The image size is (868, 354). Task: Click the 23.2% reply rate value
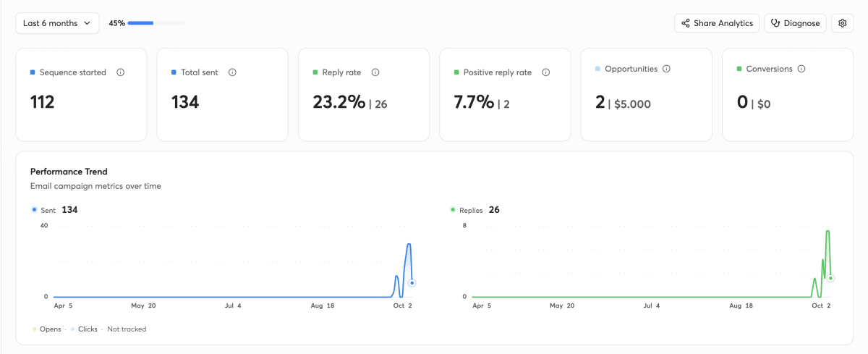click(x=339, y=102)
